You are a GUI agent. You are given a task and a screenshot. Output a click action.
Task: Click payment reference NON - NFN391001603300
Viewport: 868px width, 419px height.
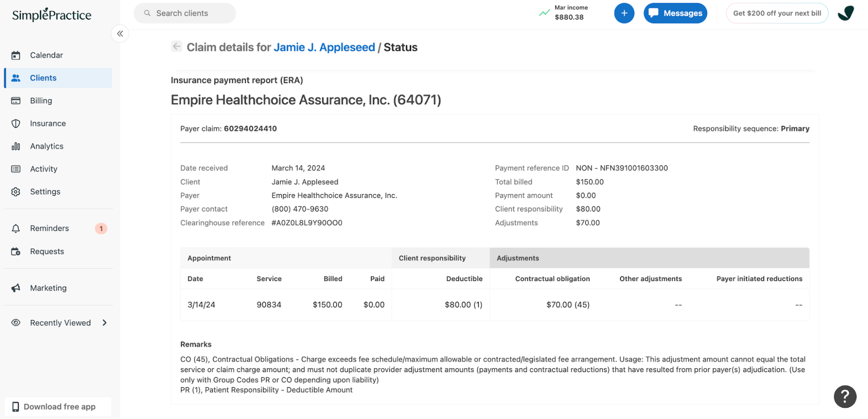pos(622,168)
